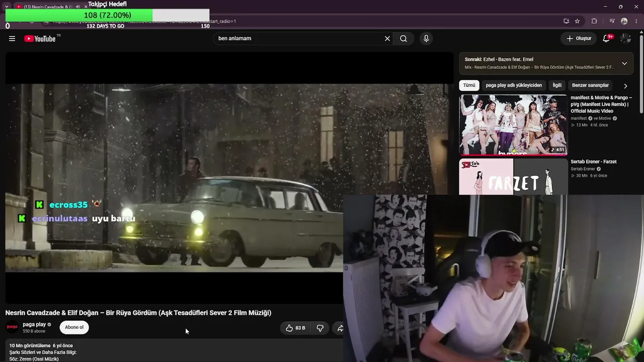Expand the 'Sonraki: Ezhel - Bazen' mix panel

click(x=624, y=63)
